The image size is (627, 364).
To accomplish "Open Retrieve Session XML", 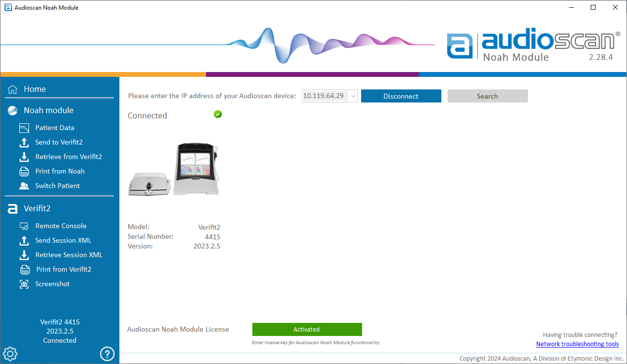I will [69, 255].
